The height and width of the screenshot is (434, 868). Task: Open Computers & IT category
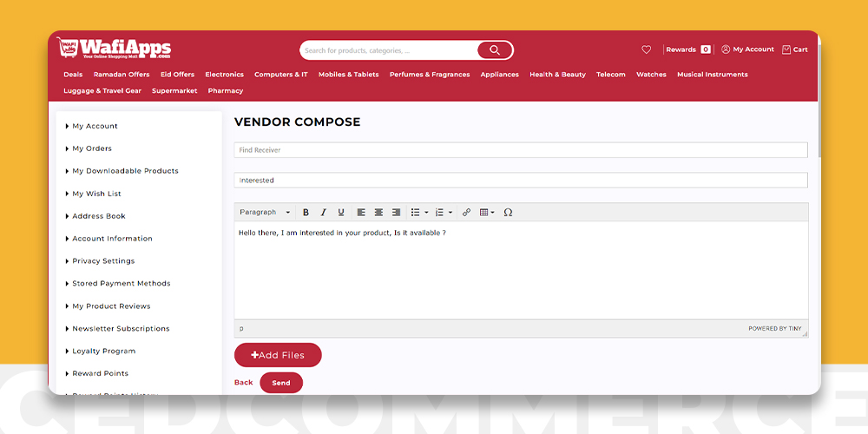(x=280, y=74)
